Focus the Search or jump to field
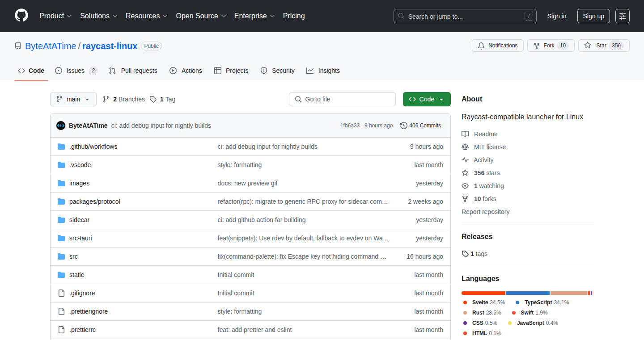Image resolution: width=644 pixels, height=340 pixels. click(465, 16)
